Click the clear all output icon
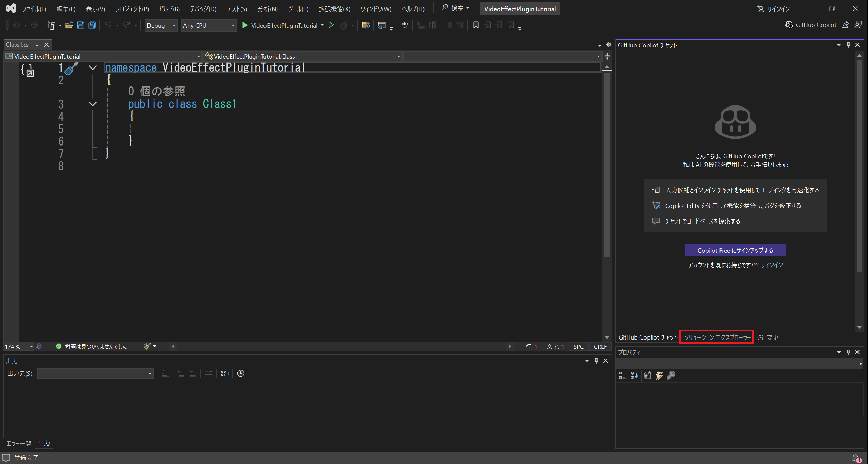Screen dimensions: 868x464 [x=209, y=373]
